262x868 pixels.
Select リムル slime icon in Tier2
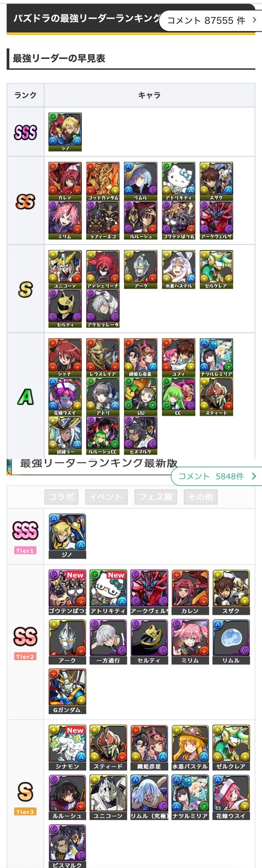pos(231,642)
